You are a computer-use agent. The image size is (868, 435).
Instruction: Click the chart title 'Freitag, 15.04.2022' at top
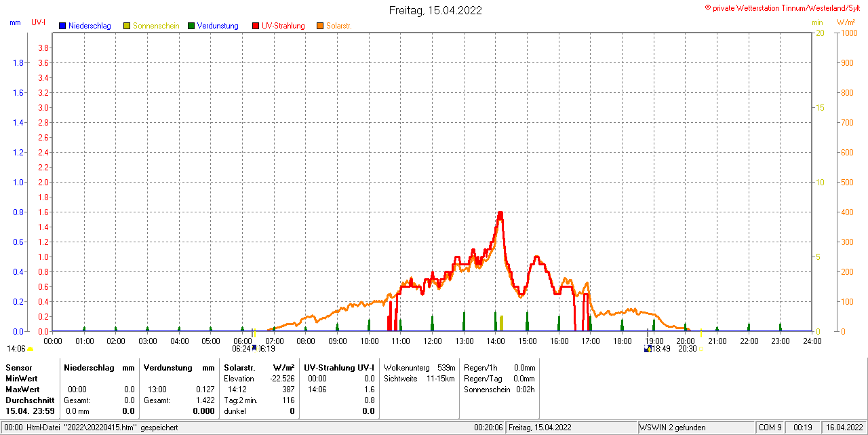point(436,10)
